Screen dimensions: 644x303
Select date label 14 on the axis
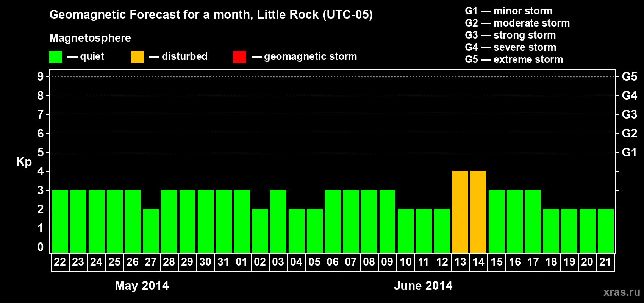tap(478, 262)
